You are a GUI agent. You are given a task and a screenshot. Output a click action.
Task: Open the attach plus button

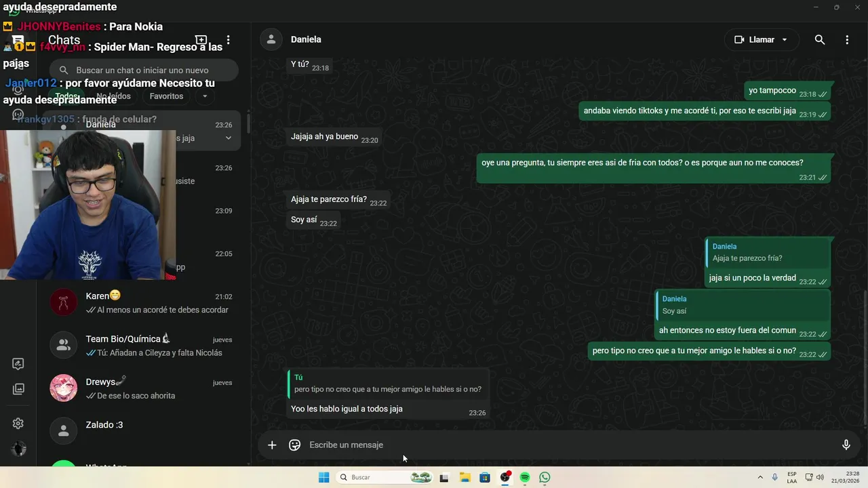coord(272,445)
